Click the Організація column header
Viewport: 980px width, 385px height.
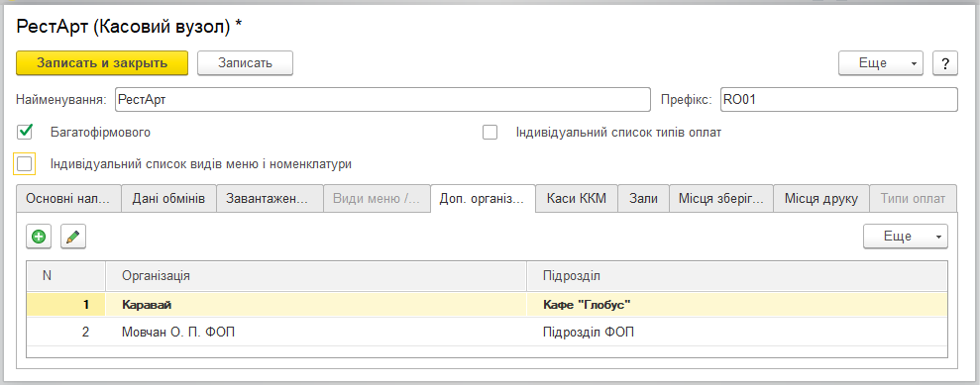[x=316, y=276]
